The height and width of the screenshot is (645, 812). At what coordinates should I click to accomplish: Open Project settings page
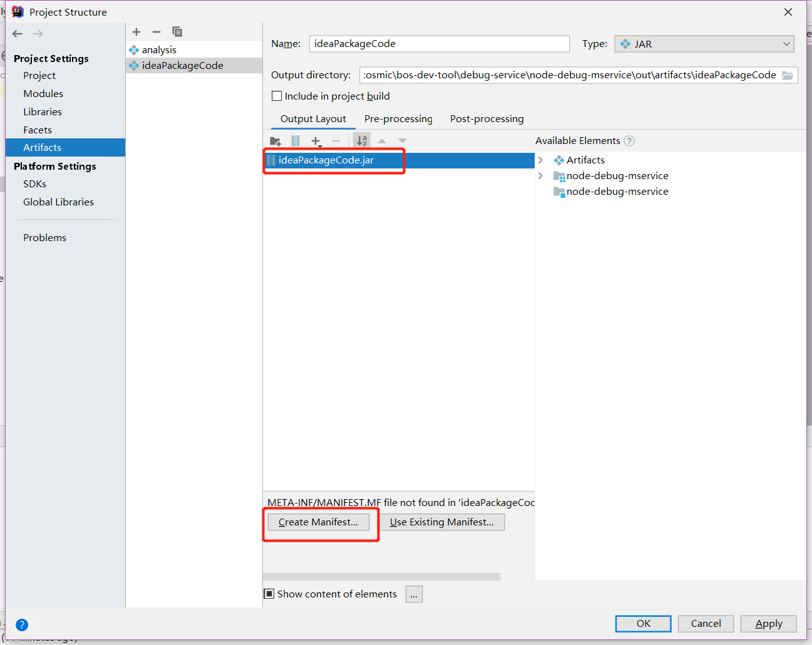coord(39,76)
